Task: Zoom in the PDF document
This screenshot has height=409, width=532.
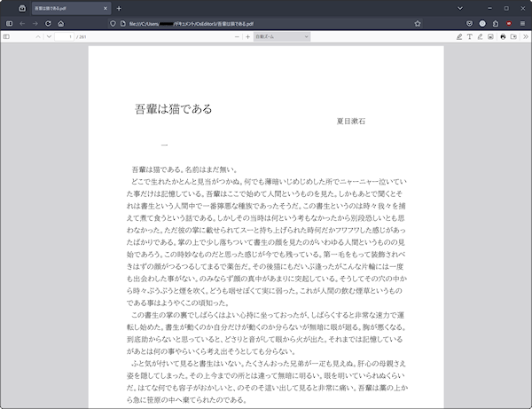Action: (248, 37)
